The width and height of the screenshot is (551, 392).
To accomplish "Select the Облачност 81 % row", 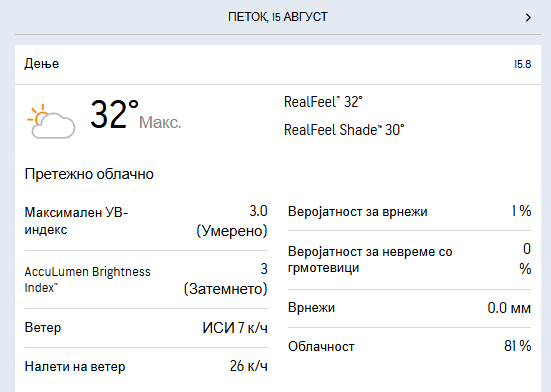I will (409, 346).
